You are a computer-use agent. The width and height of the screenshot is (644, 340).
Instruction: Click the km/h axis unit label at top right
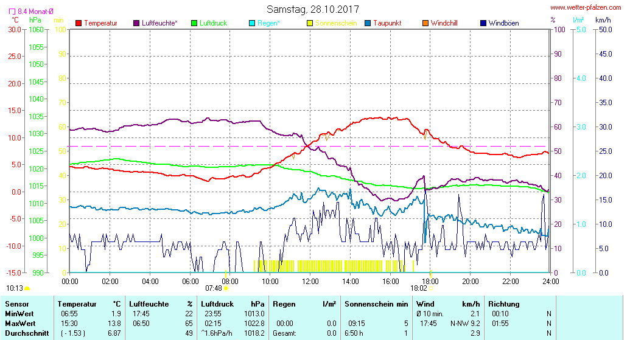[603, 19]
